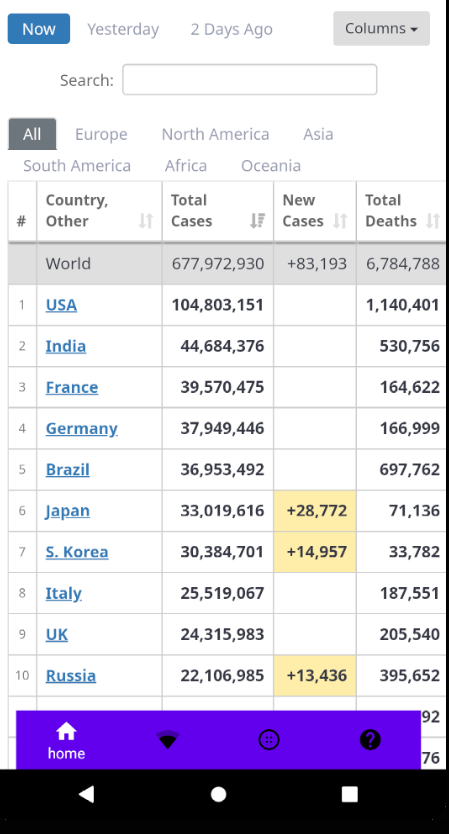Filter table by Europe tab

pos(101,134)
